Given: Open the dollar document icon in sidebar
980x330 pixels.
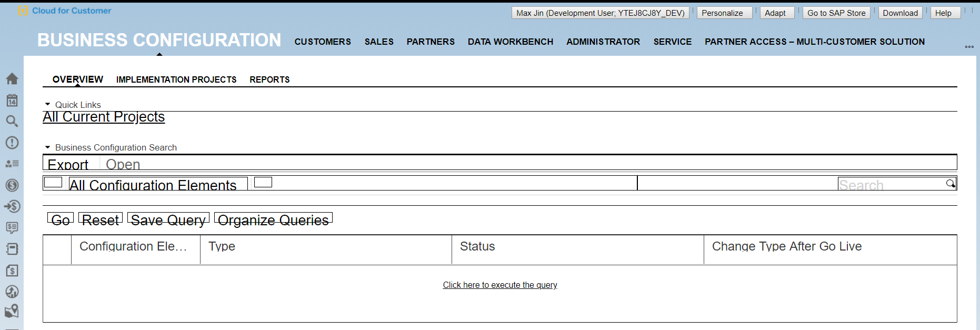Looking at the screenshot, I should pyautogui.click(x=12, y=271).
